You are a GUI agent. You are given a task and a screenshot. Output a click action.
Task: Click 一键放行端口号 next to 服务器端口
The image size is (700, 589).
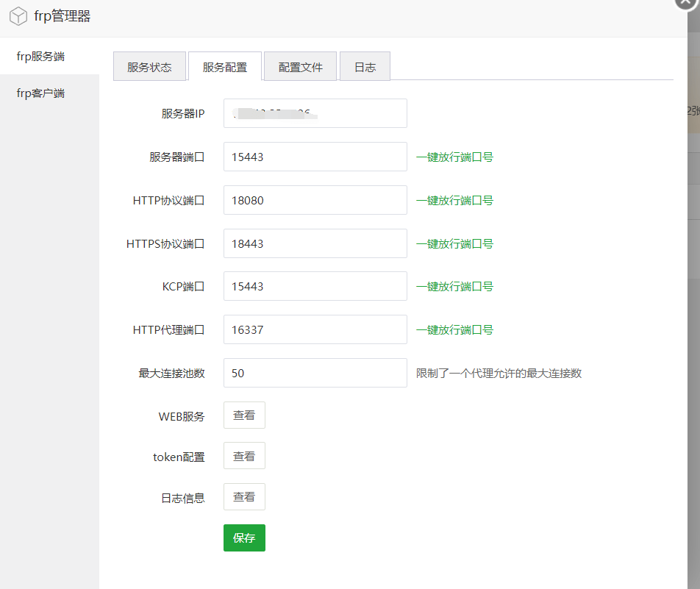click(x=454, y=157)
